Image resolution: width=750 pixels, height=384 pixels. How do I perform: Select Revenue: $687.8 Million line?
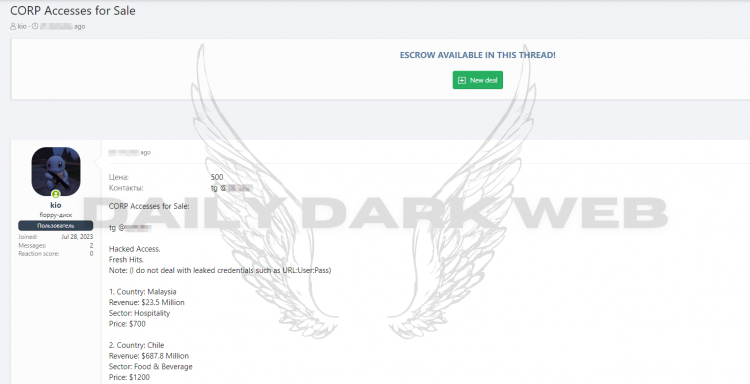pyautogui.click(x=149, y=356)
